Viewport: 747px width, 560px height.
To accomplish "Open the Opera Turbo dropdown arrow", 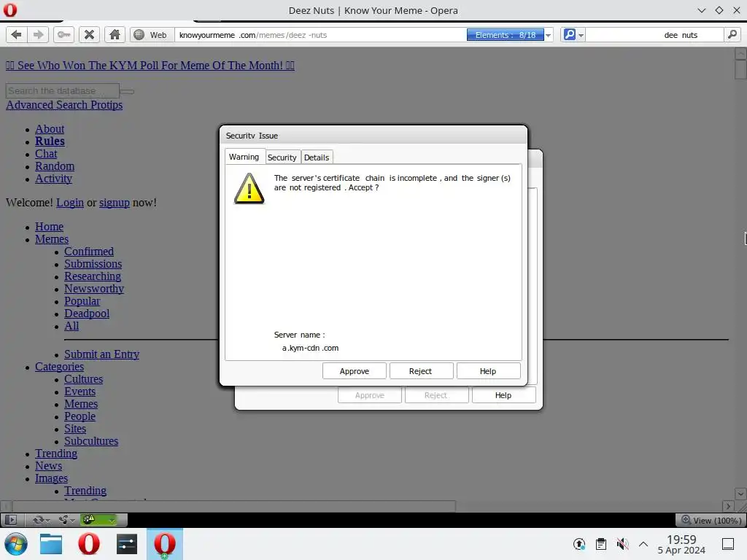I will [x=112, y=519].
